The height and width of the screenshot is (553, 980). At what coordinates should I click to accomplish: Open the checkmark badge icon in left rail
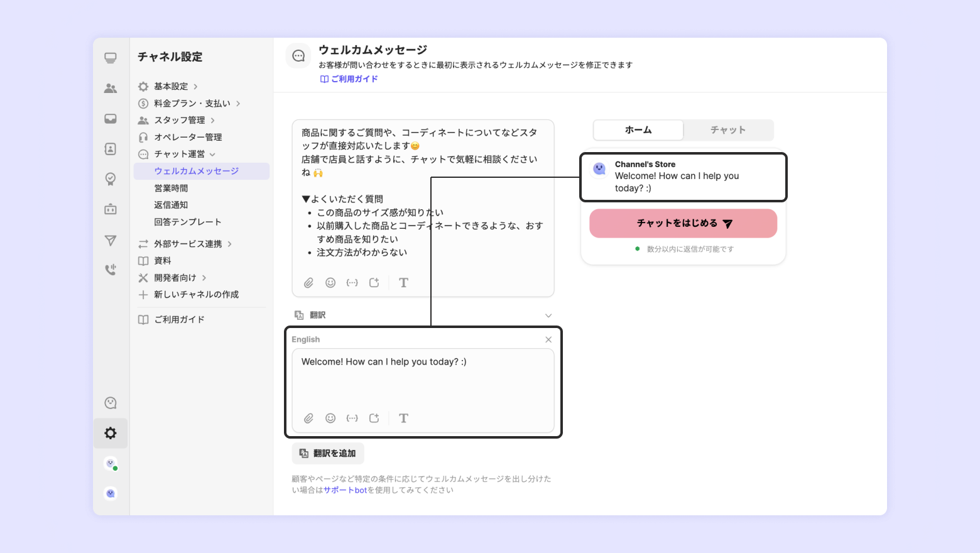pos(111,179)
